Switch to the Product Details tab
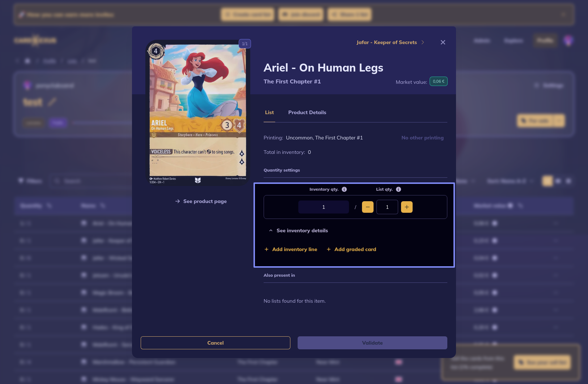 coord(307,112)
